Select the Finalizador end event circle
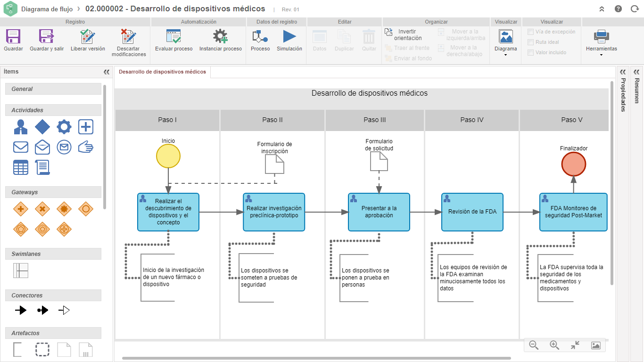644x362 pixels. point(574,165)
